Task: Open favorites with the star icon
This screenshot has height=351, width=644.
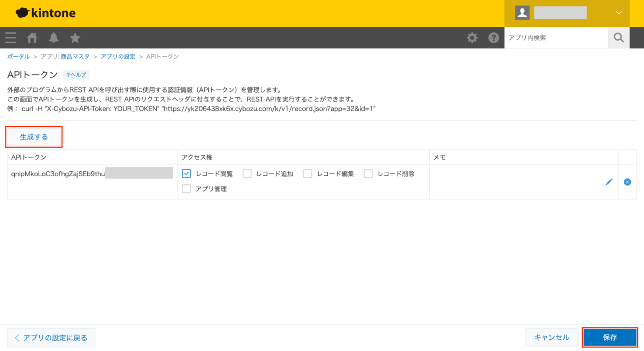Action: point(75,38)
